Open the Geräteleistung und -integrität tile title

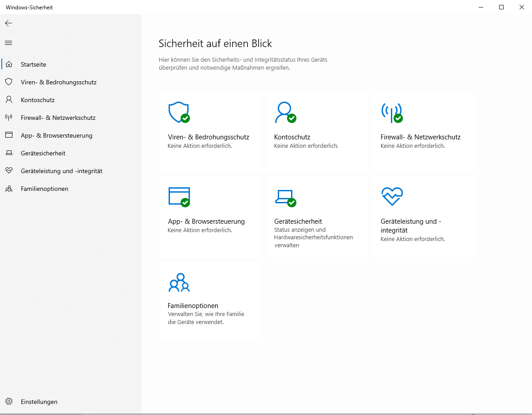(x=411, y=225)
